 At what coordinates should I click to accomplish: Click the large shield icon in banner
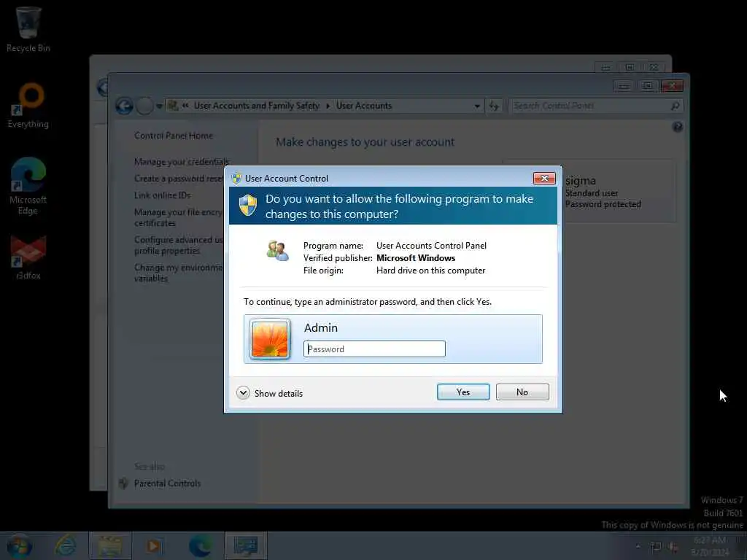248,205
